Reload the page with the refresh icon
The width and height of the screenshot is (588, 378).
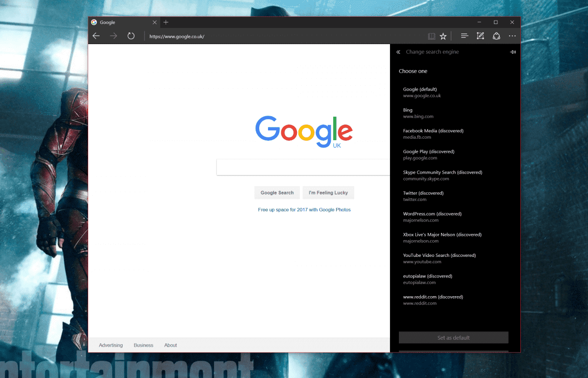pyautogui.click(x=131, y=36)
